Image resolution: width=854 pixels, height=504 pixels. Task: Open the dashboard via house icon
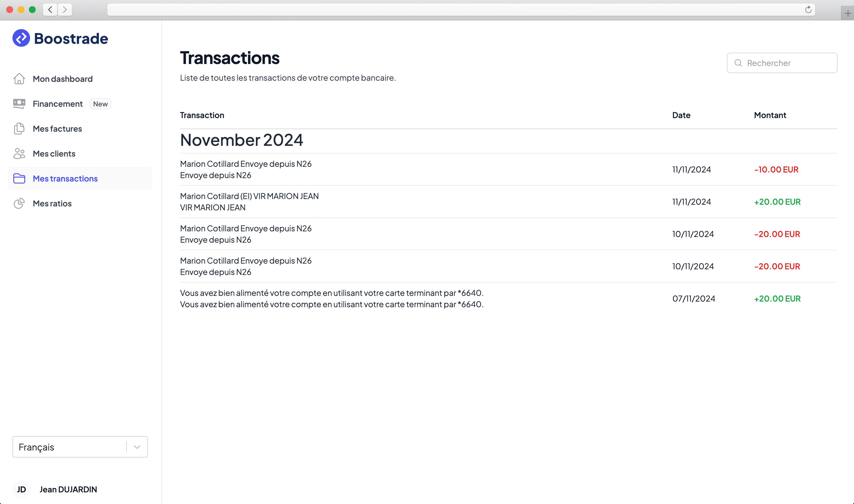pyautogui.click(x=19, y=79)
